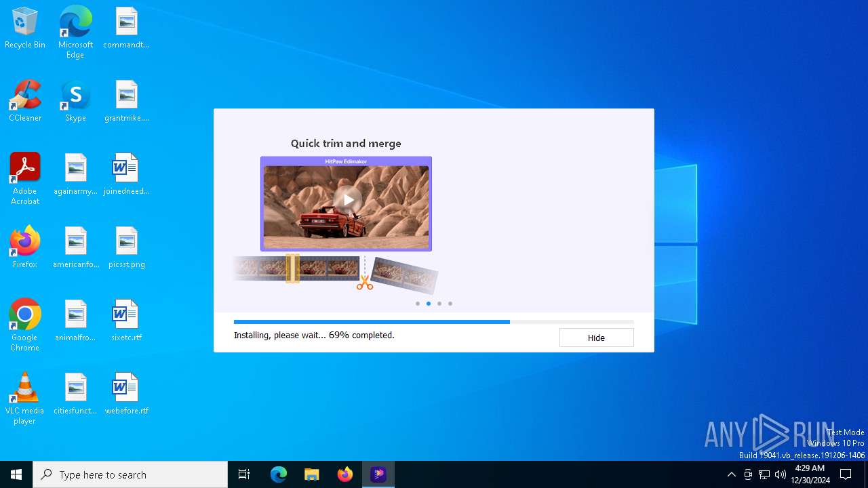Select the joinedneed... Word document

click(126, 174)
